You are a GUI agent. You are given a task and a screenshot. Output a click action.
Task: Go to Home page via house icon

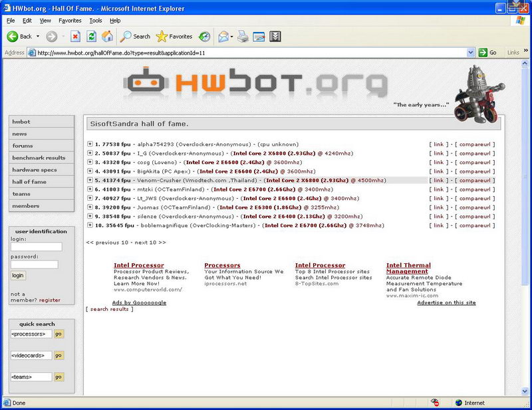107,37
